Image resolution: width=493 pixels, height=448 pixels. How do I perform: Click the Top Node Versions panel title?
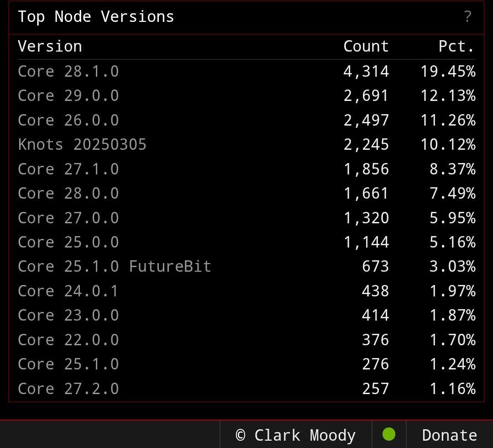coord(96,16)
